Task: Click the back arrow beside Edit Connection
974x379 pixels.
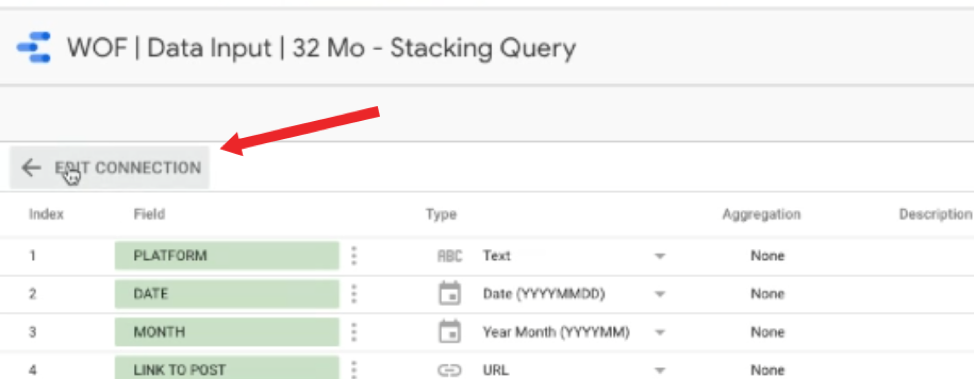Action: pyautogui.click(x=30, y=168)
